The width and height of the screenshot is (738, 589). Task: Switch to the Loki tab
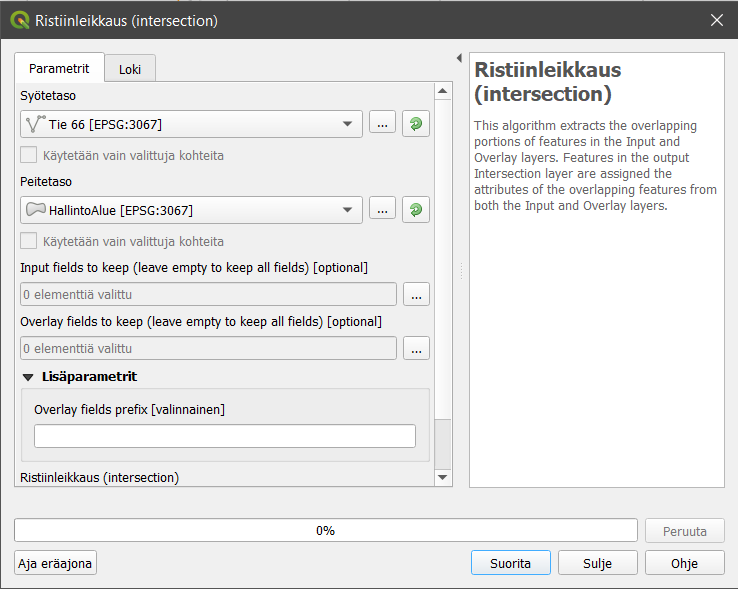(x=130, y=69)
